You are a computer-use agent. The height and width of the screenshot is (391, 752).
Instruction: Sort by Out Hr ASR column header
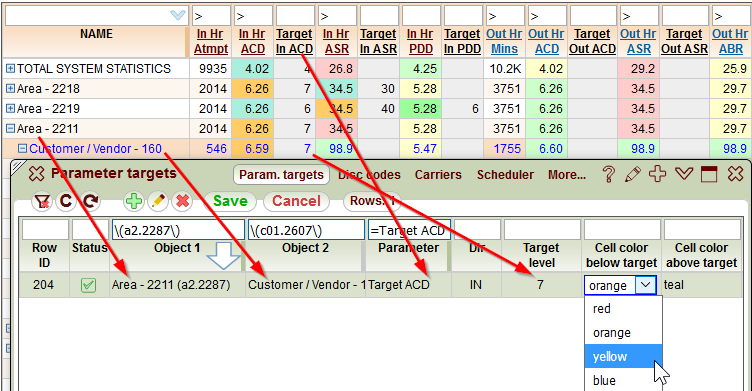point(638,41)
